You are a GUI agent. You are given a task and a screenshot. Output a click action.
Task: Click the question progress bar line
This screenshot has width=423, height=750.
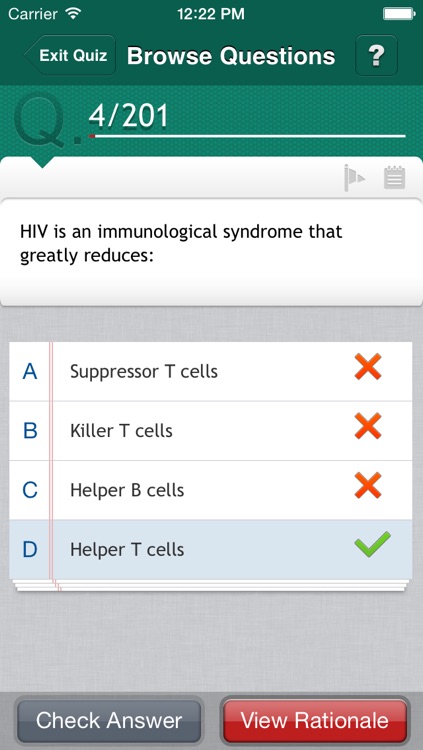[x=247, y=136]
